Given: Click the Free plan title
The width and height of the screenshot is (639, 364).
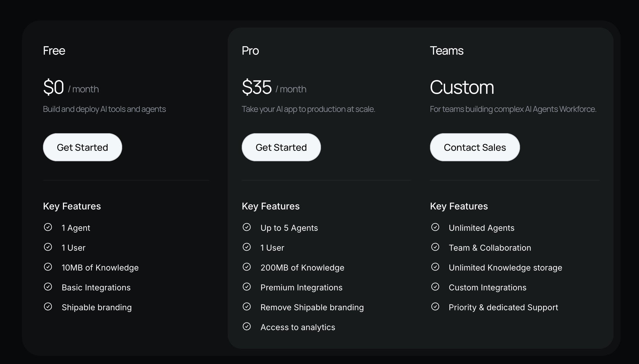Looking at the screenshot, I should [x=54, y=51].
